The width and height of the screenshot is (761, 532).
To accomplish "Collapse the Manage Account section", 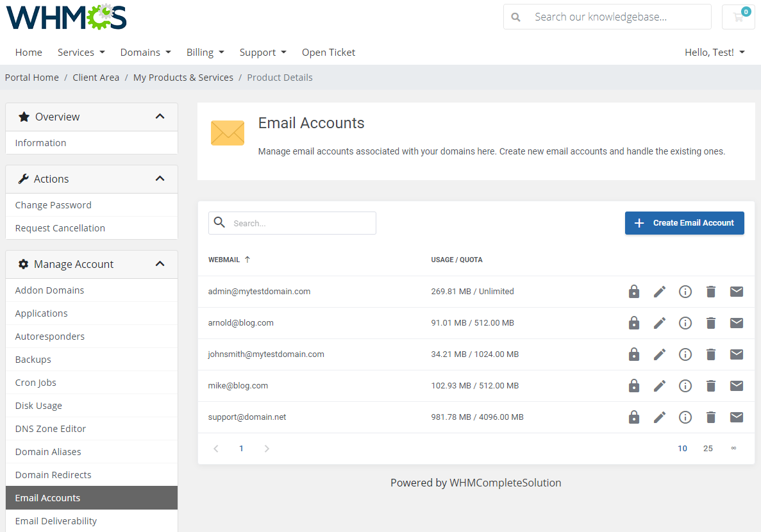I will pyautogui.click(x=160, y=263).
